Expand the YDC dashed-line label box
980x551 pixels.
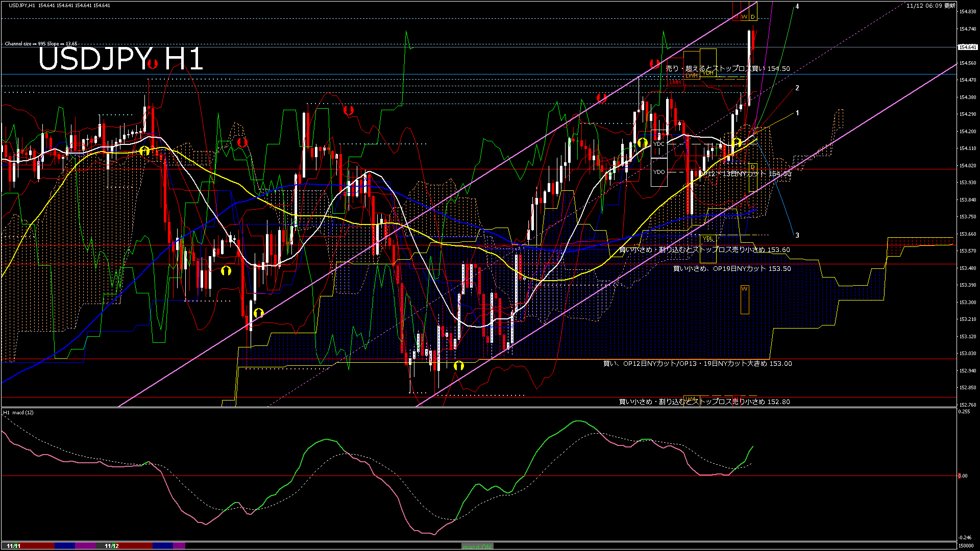(x=660, y=144)
